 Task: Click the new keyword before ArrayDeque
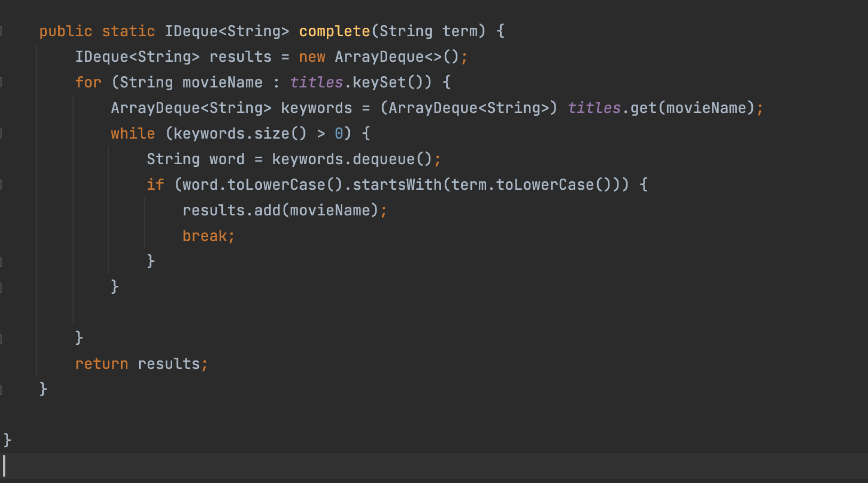312,57
